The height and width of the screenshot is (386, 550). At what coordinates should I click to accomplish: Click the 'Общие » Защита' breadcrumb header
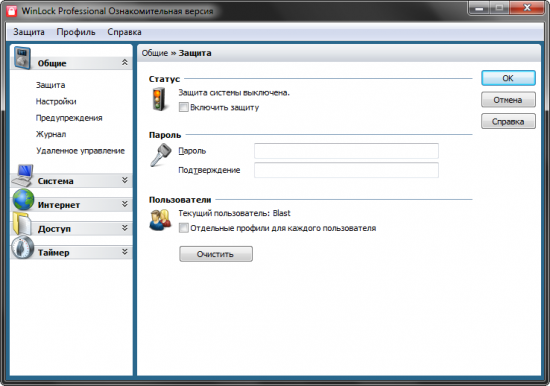pyautogui.click(x=176, y=53)
